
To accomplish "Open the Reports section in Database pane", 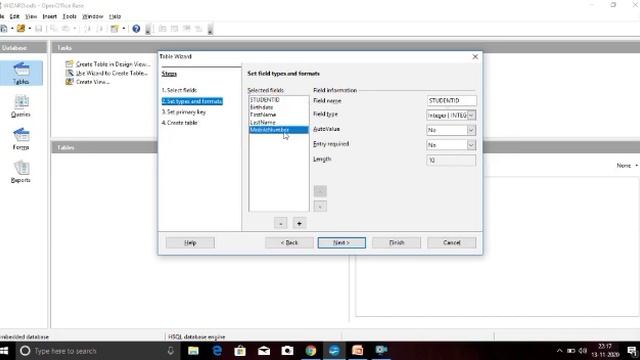I will [21, 172].
